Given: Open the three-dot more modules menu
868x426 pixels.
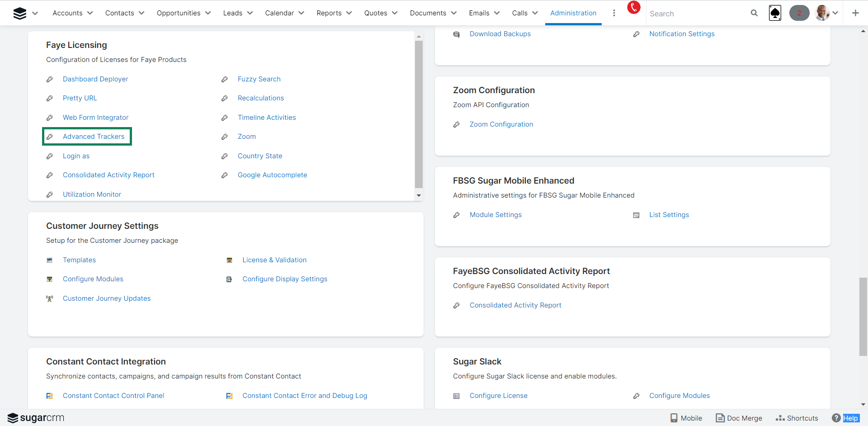Looking at the screenshot, I should point(614,13).
